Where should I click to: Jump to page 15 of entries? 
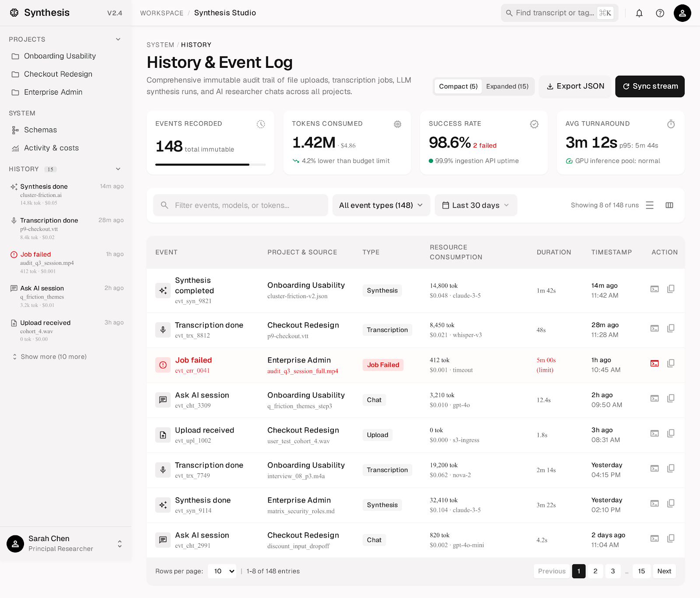click(641, 571)
